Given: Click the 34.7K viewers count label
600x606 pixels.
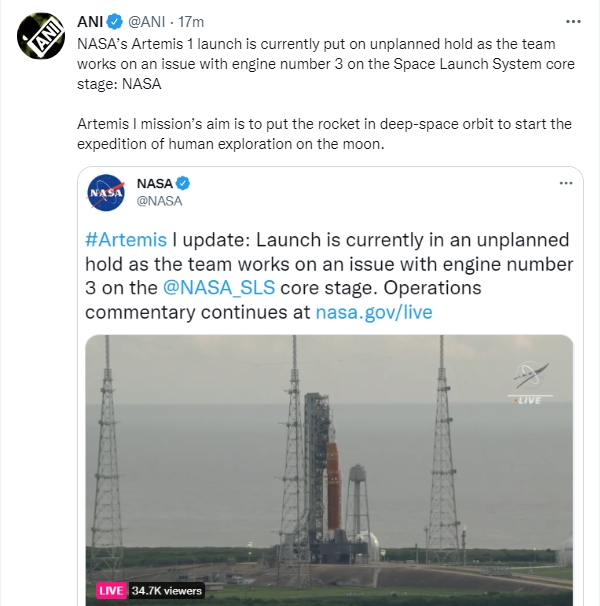Looking at the screenshot, I should (165, 591).
